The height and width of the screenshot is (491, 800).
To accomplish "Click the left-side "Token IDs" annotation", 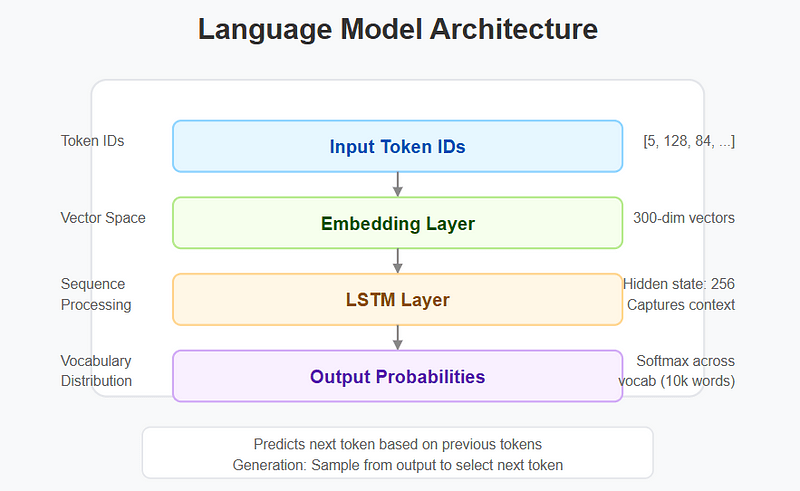I will pyautogui.click(x=93, y=141).
